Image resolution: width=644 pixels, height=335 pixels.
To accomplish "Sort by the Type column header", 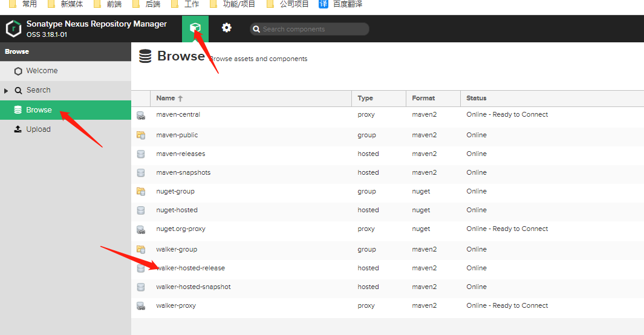I will (379, 98).
